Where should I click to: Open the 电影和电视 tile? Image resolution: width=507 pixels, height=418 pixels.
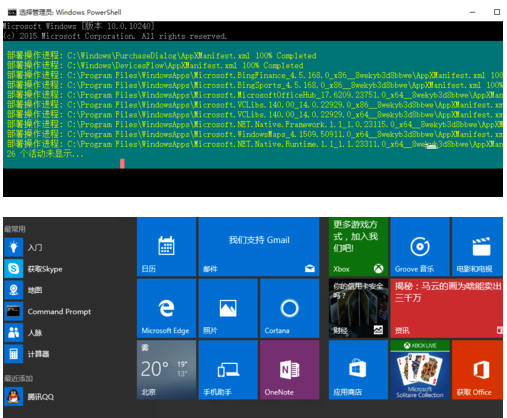point(477,247)
